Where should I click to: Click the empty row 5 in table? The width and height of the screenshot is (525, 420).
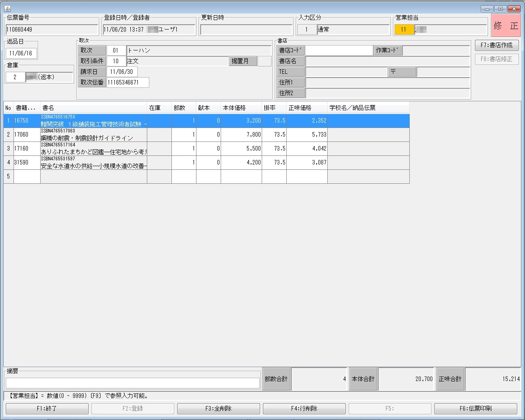(94, 177)
